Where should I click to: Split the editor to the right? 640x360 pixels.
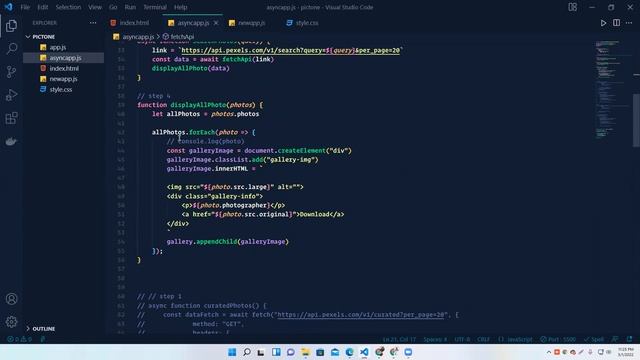(x=616, y=23)
